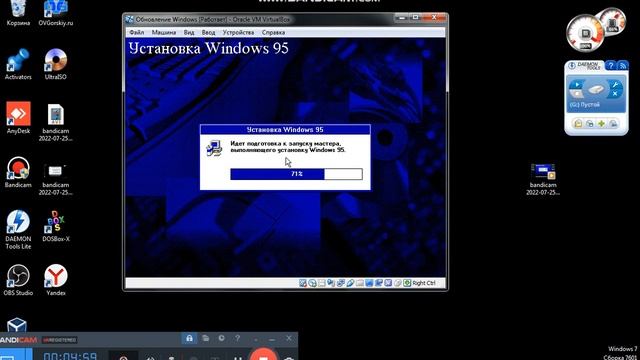Open the Корзина recycle bin icon
Image resolution: width=640 pixels, height=360 pixels.
pyautogui.click(x=18, y=13)
